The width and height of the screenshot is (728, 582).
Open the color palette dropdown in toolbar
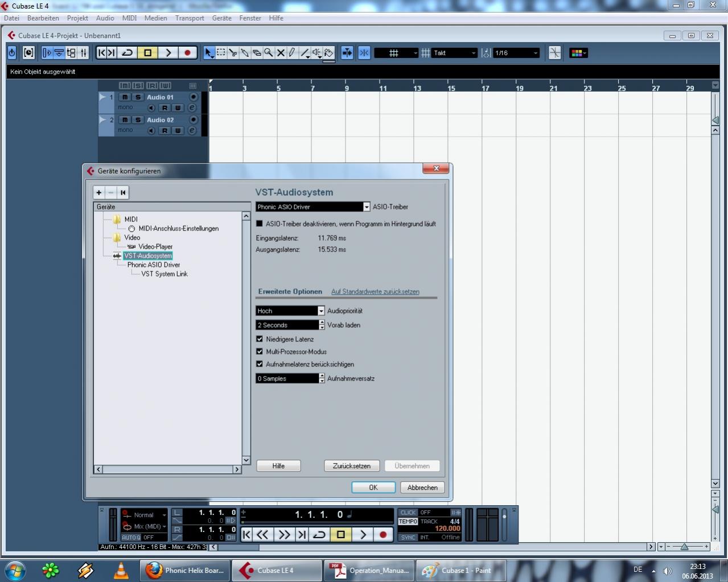[x=578, y=53]
